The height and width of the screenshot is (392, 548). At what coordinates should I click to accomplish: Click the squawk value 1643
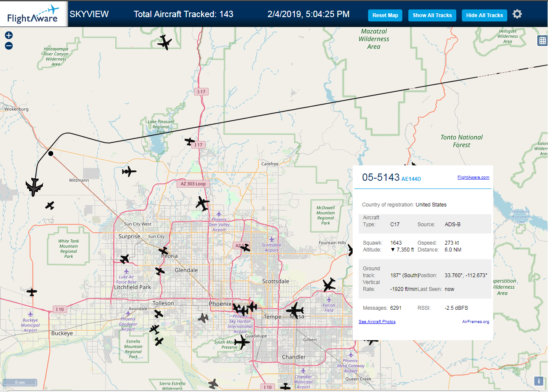[396, 243]
